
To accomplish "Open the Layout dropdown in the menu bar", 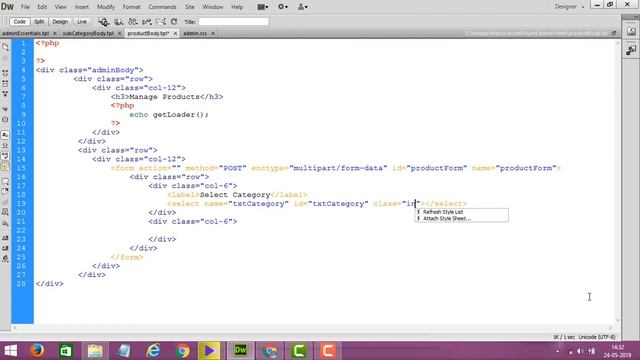I will (x=262, y=7).
